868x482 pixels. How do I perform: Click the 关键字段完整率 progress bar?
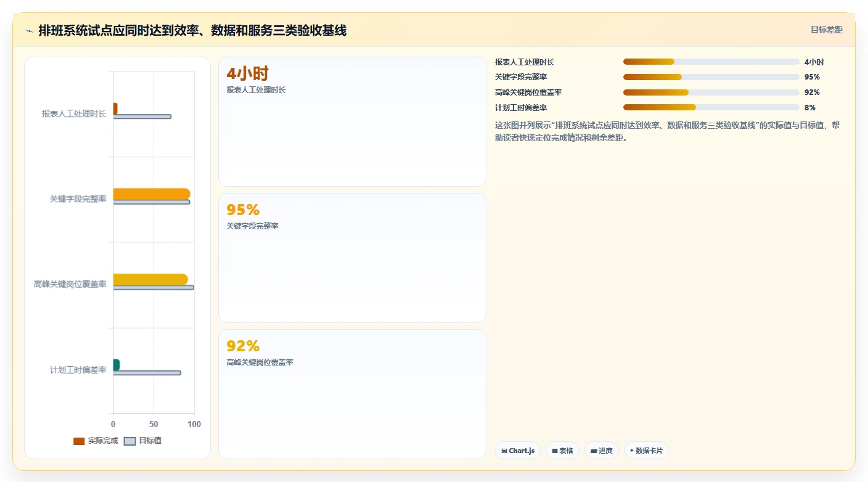pos(711,77)
